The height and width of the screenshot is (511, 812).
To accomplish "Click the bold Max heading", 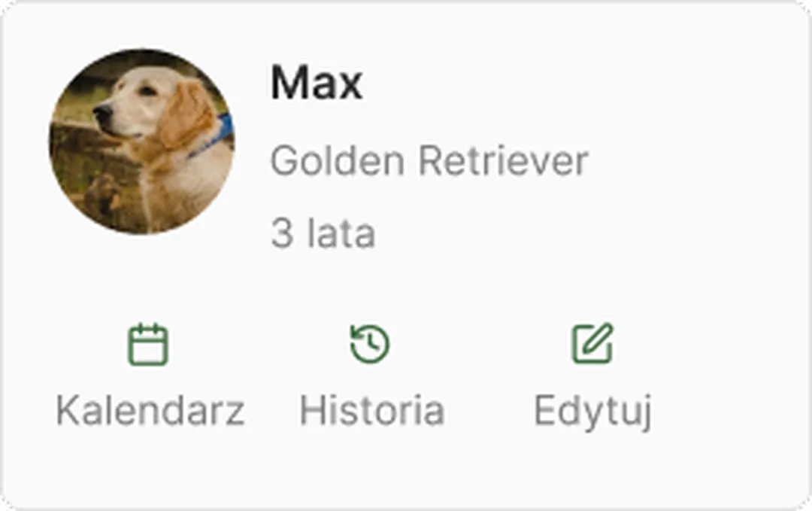I will [317, 82].
